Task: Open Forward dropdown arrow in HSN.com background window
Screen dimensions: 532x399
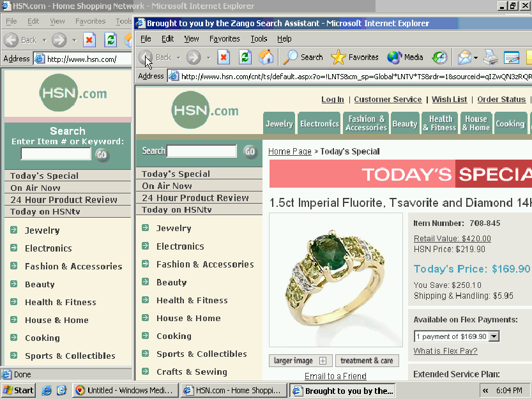Action: coord(74,40)
